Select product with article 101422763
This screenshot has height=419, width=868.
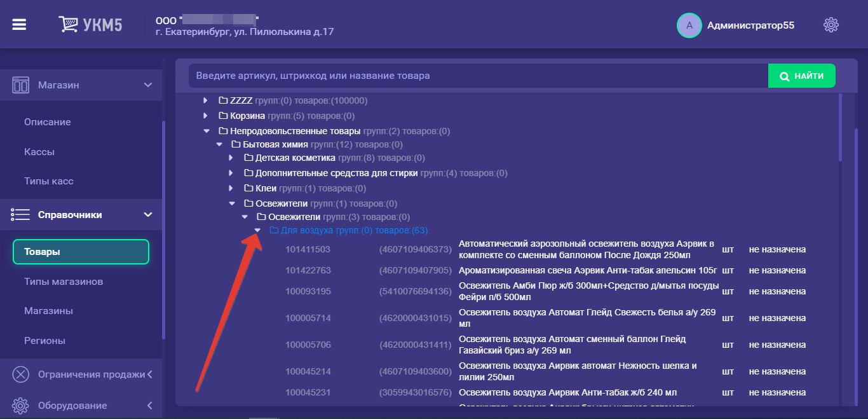pos(308,270)
